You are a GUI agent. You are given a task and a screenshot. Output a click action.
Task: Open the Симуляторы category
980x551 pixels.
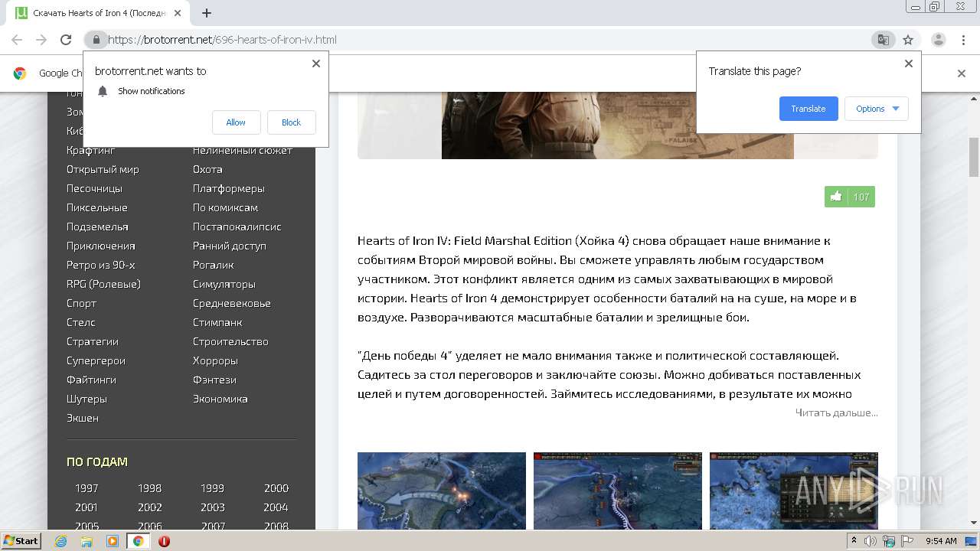point(224,284)
